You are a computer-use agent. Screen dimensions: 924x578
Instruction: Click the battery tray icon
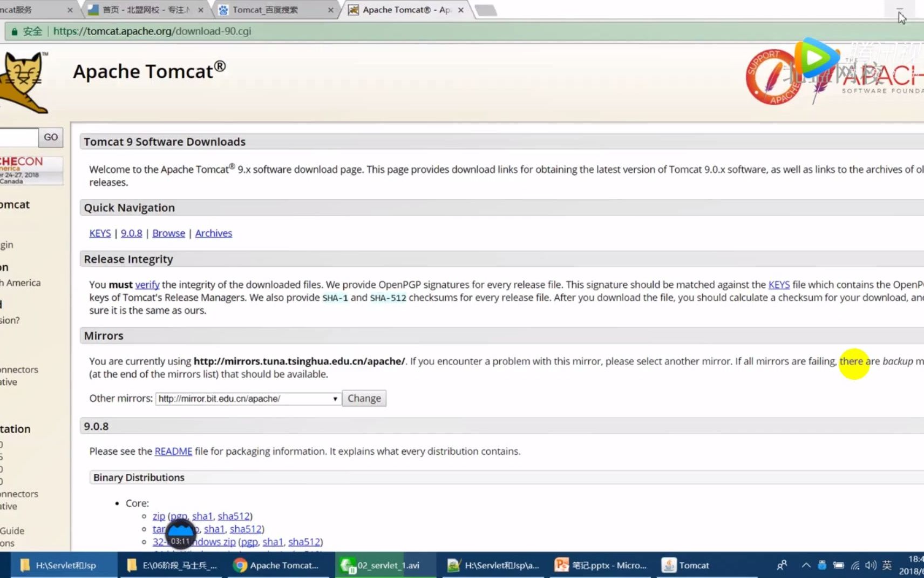click(x=839, y=565)
